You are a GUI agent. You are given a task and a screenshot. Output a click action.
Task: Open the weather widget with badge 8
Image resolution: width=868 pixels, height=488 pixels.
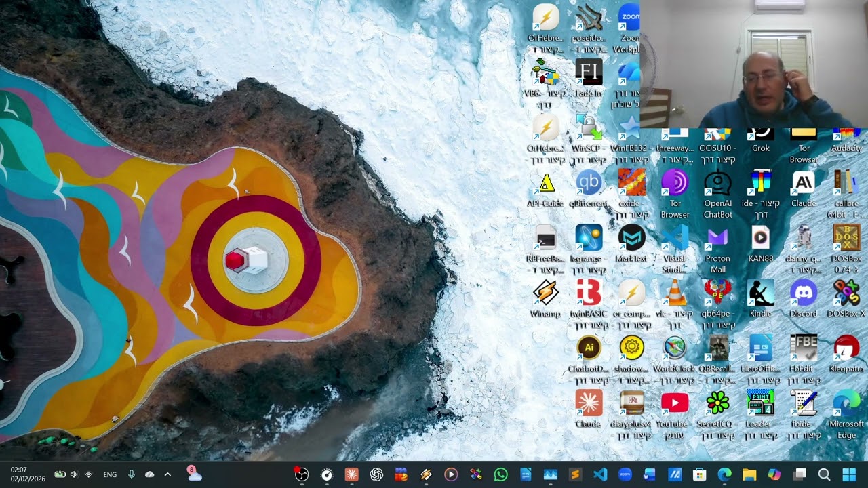point(194,474)
